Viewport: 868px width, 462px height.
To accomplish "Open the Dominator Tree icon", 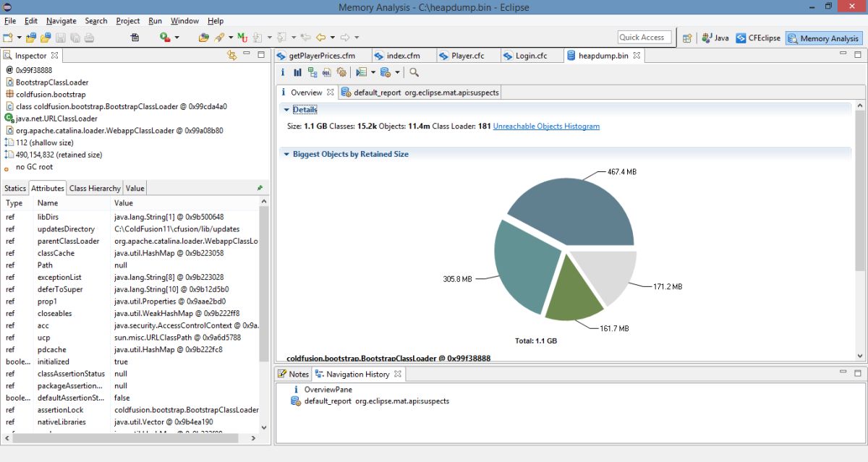I will point(312,72).
